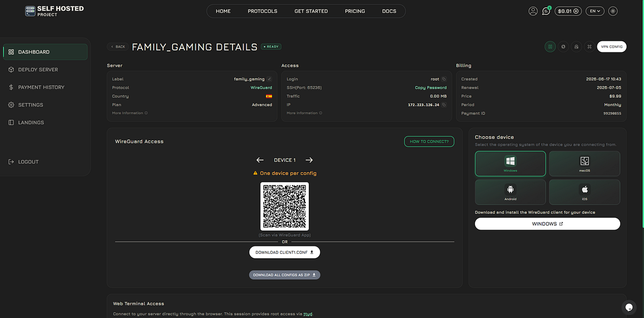Select macOS as the connecting device

(584, 163)
